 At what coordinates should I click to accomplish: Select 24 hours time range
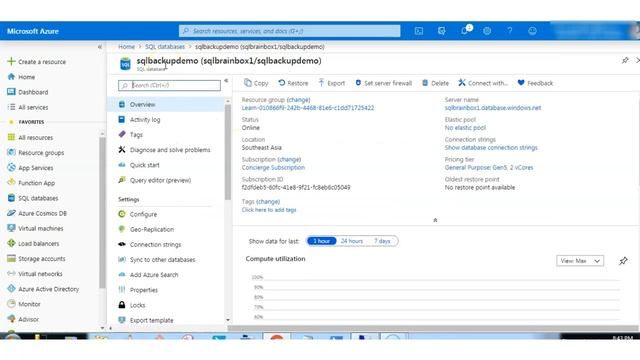(x=352, y=241)
